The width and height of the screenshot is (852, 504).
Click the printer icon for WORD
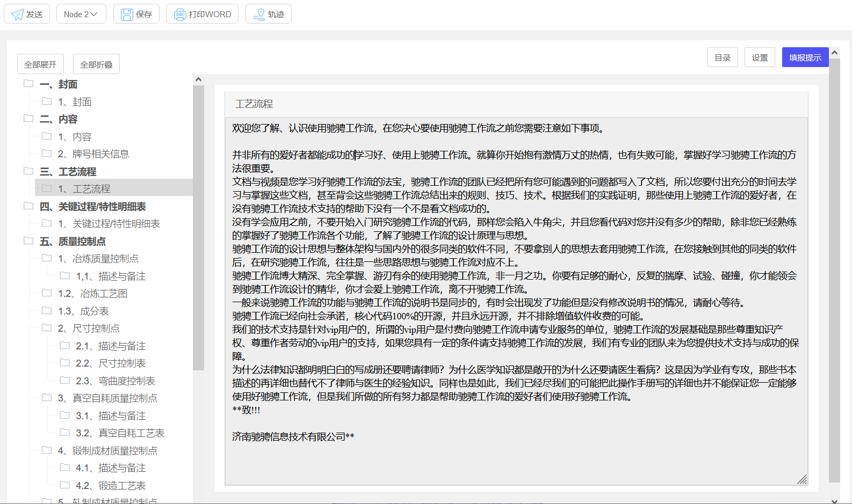(180, 14)
